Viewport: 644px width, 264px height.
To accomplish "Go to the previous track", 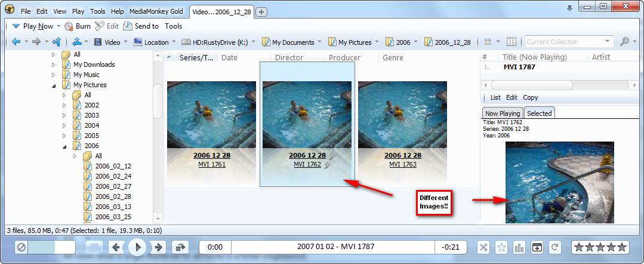I will 118,247.
